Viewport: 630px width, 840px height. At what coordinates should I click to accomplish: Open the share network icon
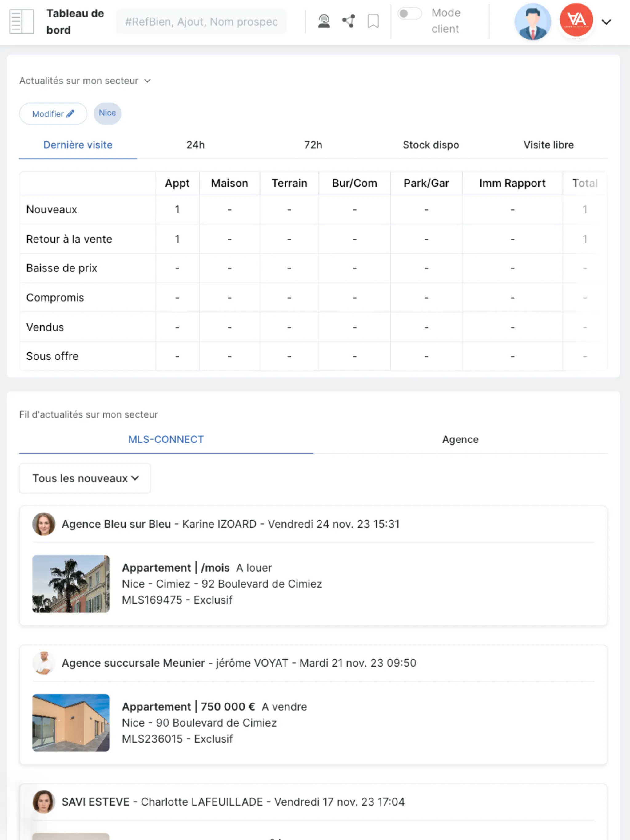[x=349, y=21]
